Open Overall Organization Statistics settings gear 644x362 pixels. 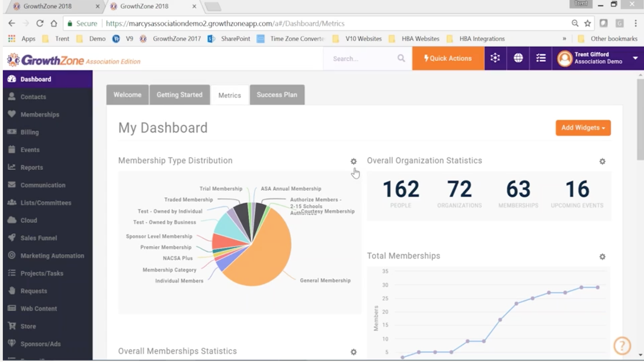tap(602, 161)
